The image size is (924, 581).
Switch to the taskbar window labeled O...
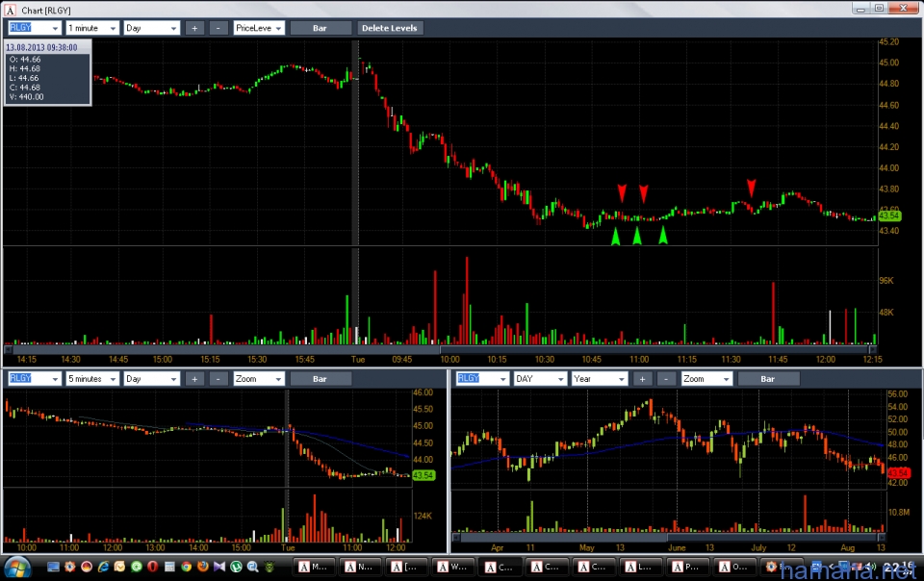pos(733,567)
